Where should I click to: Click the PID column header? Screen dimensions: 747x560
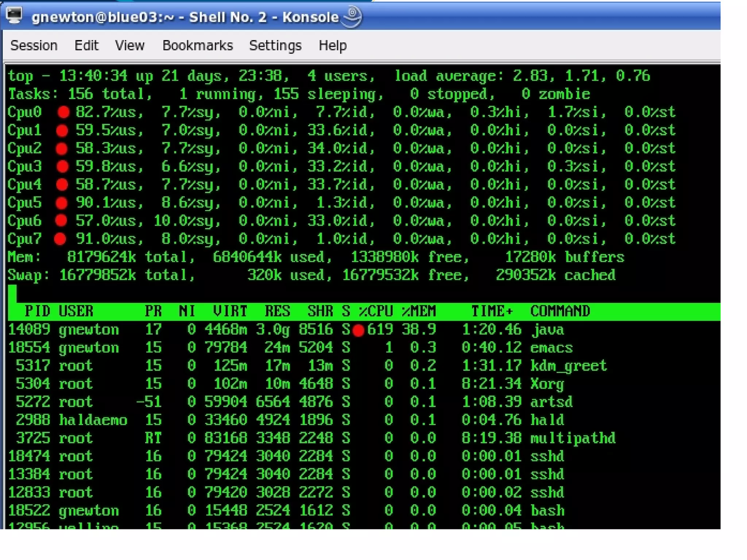pyautogui.click(x=37, y=311)
